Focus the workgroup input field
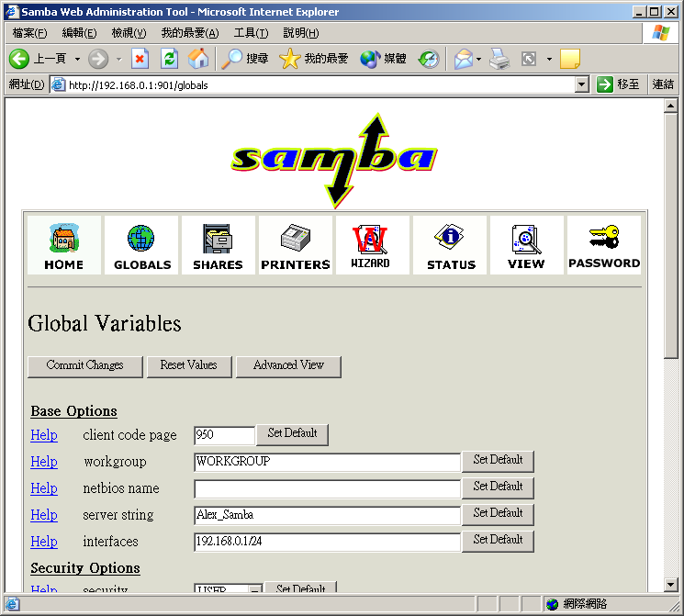The width and height of the screenshot is (684, 616). 327,462
